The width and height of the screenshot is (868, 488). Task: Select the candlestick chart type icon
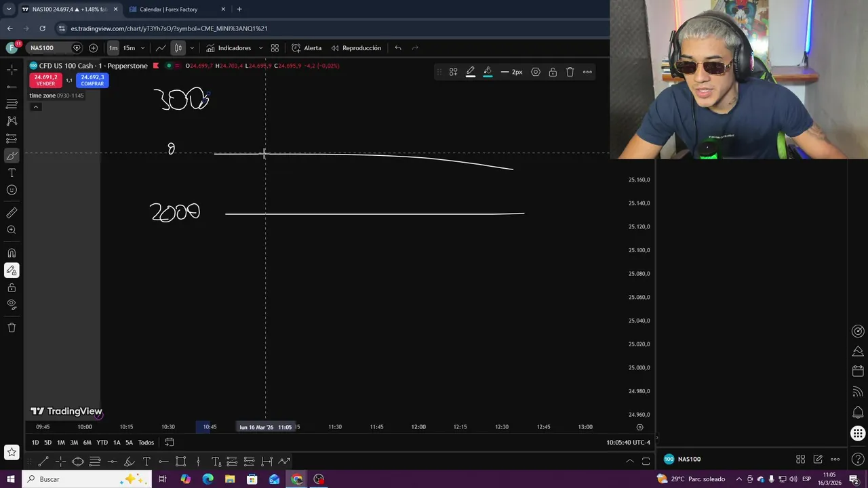[178, 48]
